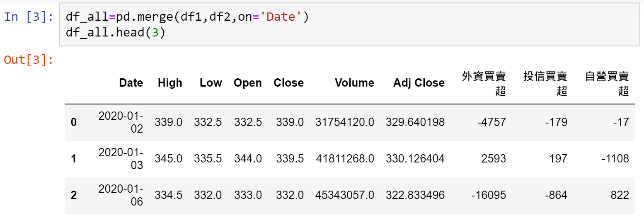The image size is (644, 218).
Task: Click the df_all.head(3) code line
Action: pos(115,33)
